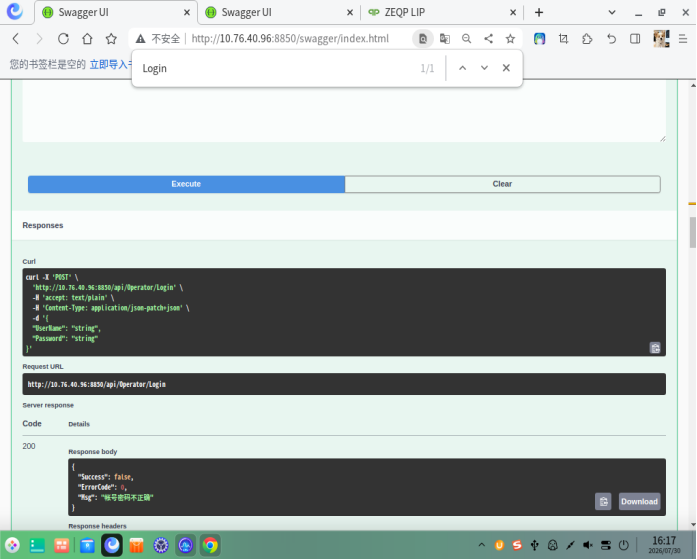Click the Responses section heading
This screenshot has height=560, width=697.
43,225
